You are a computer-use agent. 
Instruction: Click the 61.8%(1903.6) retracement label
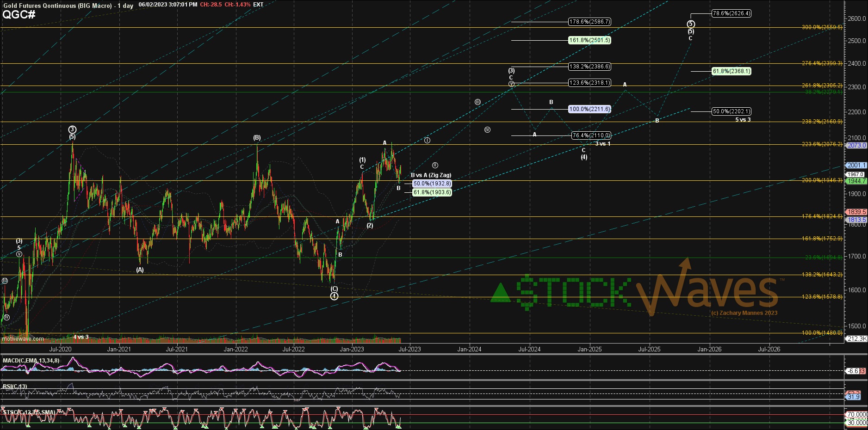(432, 192)
